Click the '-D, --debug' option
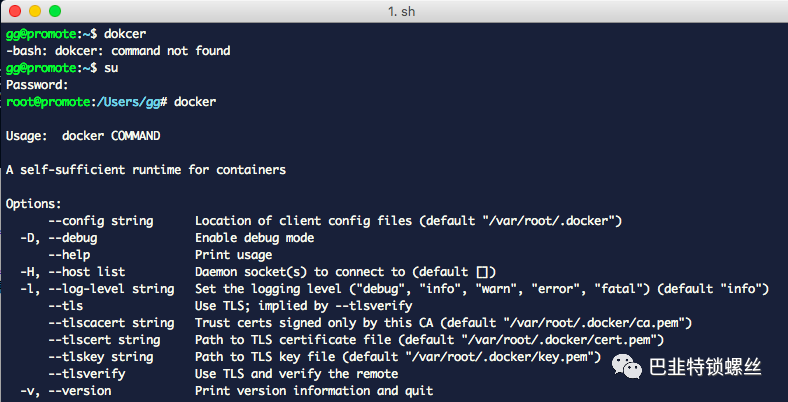788x402 pixels. click(59, 238)
